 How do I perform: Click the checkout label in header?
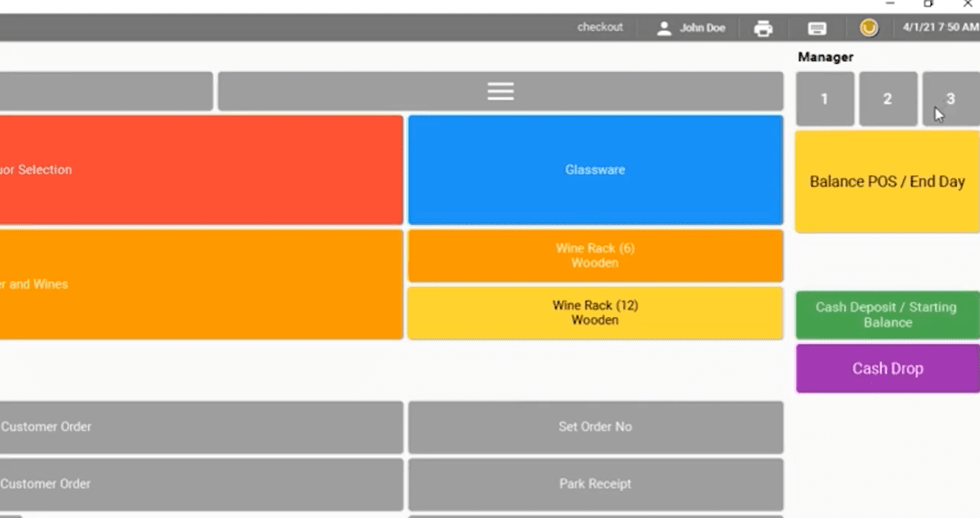[x=599, y=27]
